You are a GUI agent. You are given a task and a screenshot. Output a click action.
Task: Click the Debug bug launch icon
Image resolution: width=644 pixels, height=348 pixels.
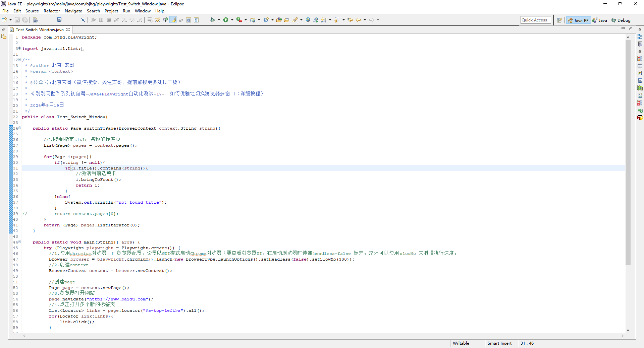(x=212, y=20)
